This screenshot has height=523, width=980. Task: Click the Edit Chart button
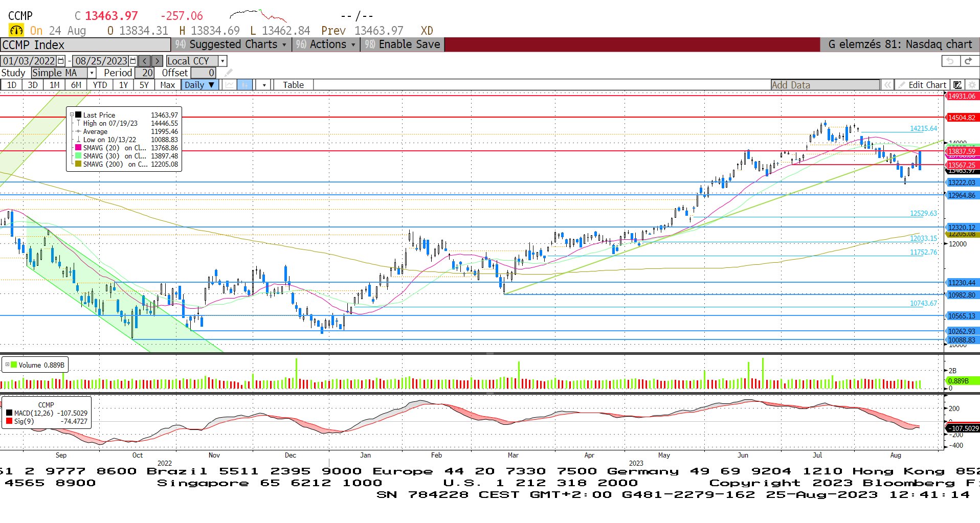point(923,85)
